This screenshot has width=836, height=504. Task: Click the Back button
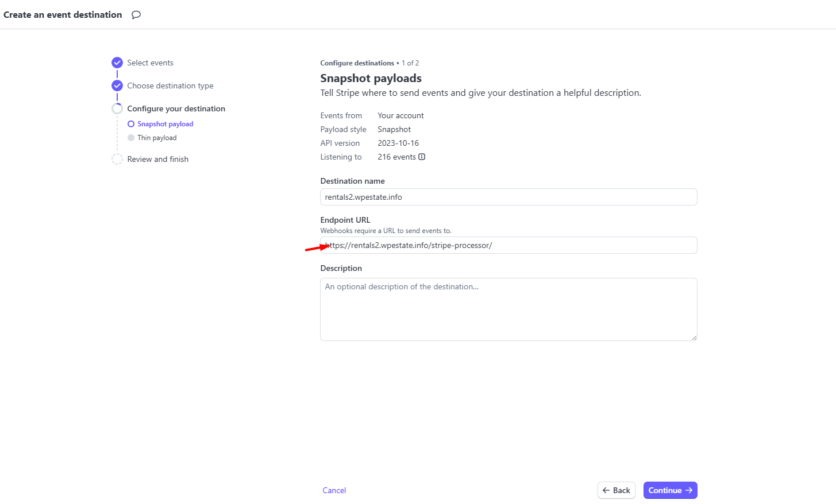[x=616, y=490]
